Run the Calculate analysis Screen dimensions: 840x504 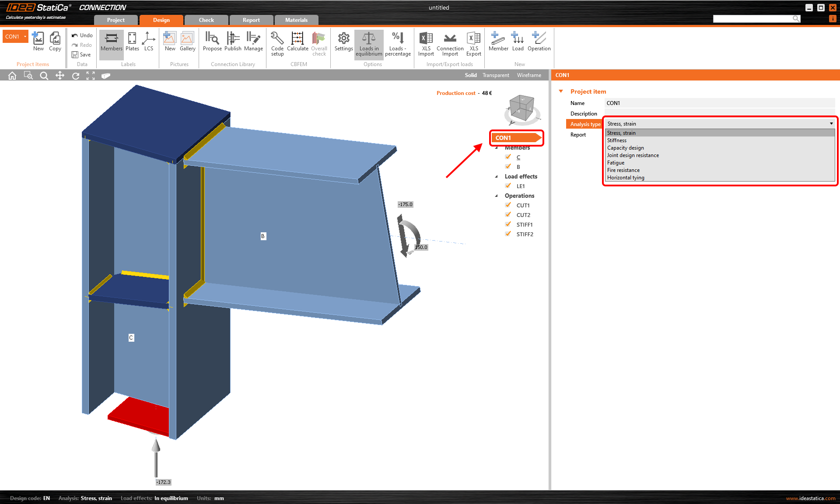[297, 43]
